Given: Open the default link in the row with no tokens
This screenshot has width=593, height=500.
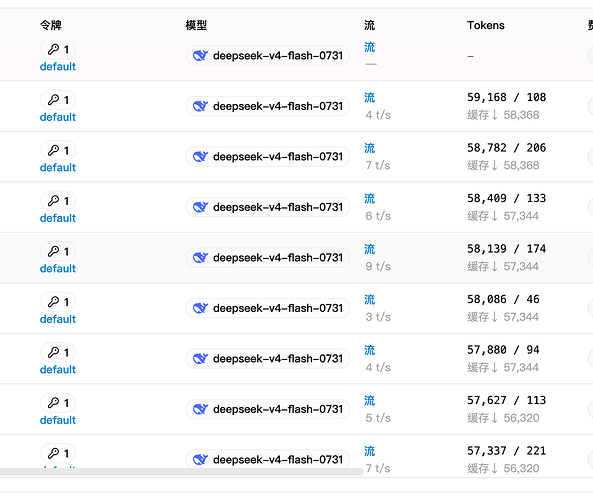Looking at the screenshot, I should click(58, 67).
